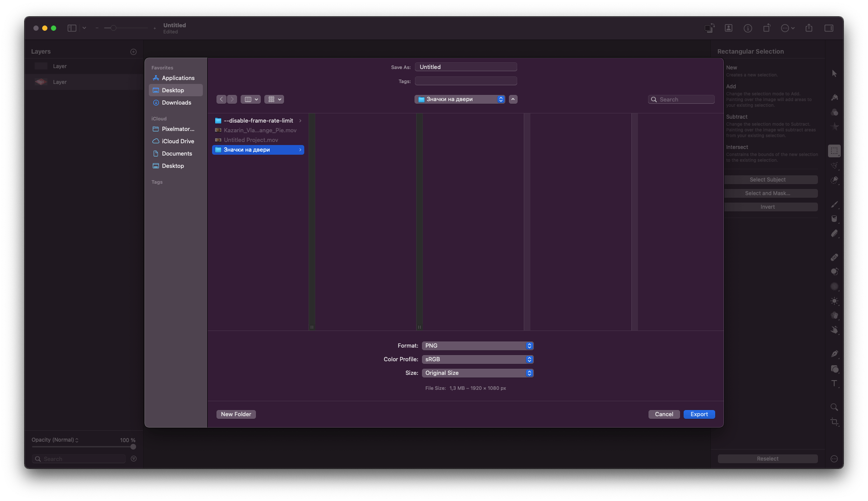Activate the Paint brush tool
868x501 pixels.
coord(835,205)
